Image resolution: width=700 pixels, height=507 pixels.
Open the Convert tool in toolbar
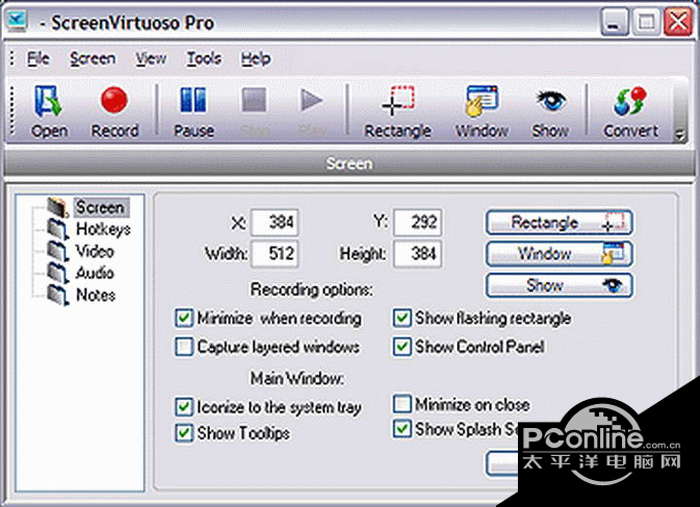(x=630, y=112)
